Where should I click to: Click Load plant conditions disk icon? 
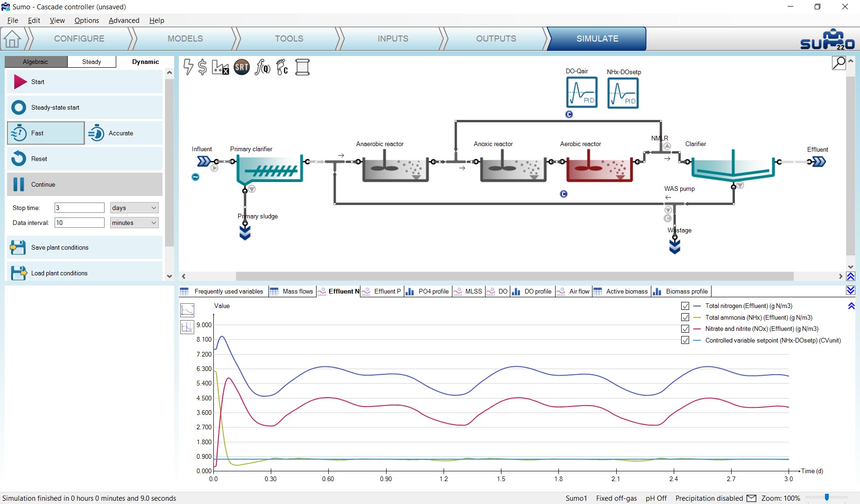point(19,273)
